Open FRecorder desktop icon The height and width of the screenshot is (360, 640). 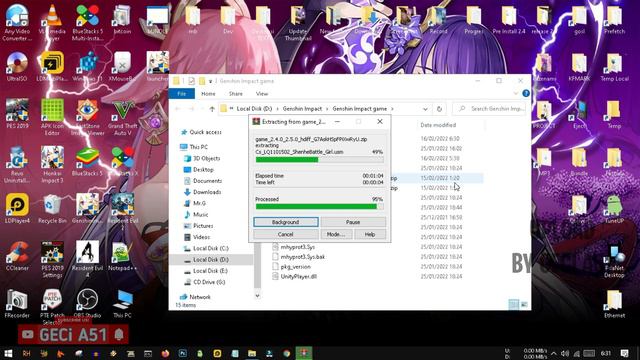(17, 303)
